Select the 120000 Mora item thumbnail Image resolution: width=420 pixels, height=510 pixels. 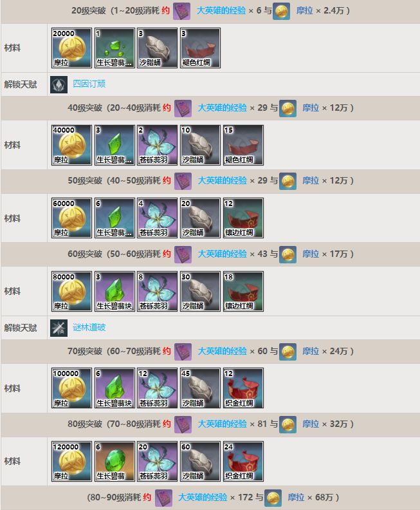point(71,461)
